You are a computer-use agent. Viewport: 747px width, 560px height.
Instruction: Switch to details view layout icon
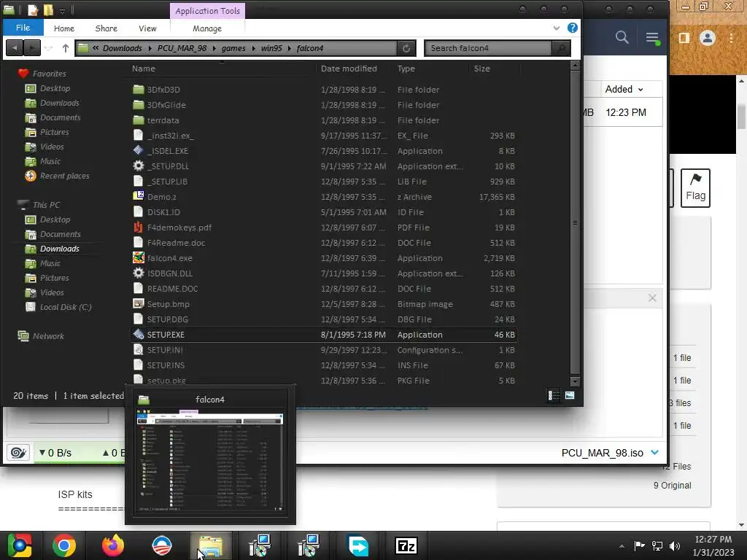(x=554, y=395)
